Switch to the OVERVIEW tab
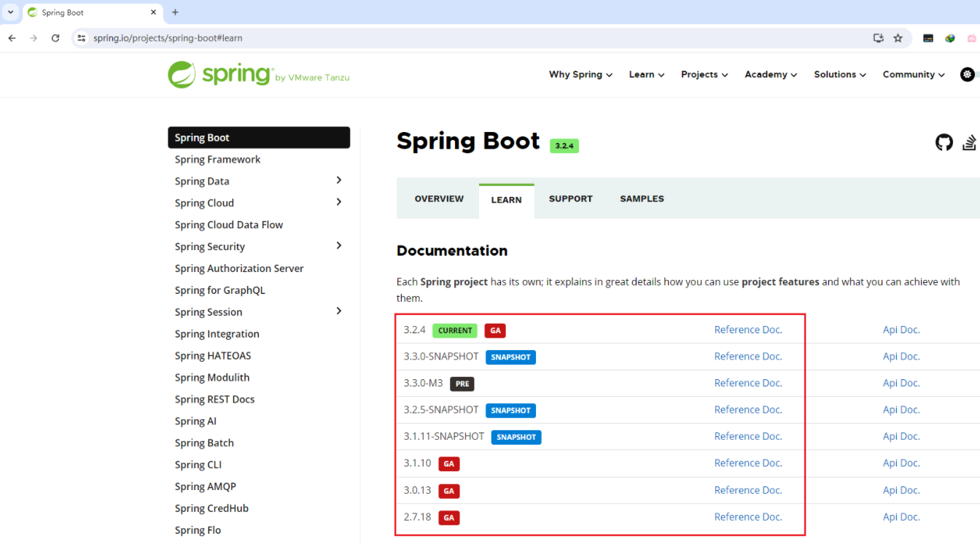 pyautogui.click(x=438, y=198)
